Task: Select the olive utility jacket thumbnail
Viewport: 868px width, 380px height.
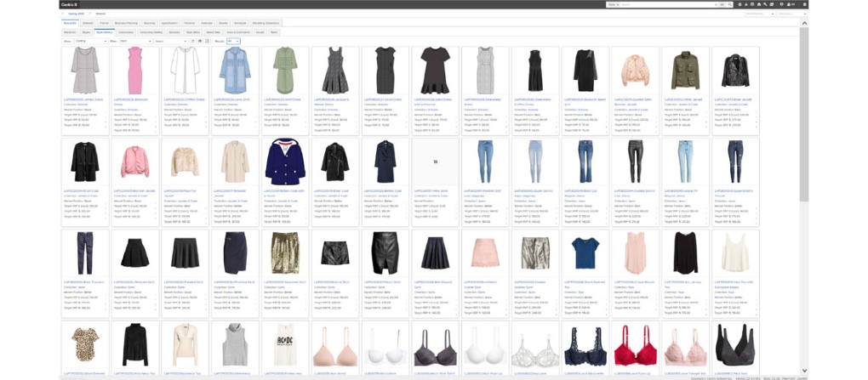Action: point(685,69)
